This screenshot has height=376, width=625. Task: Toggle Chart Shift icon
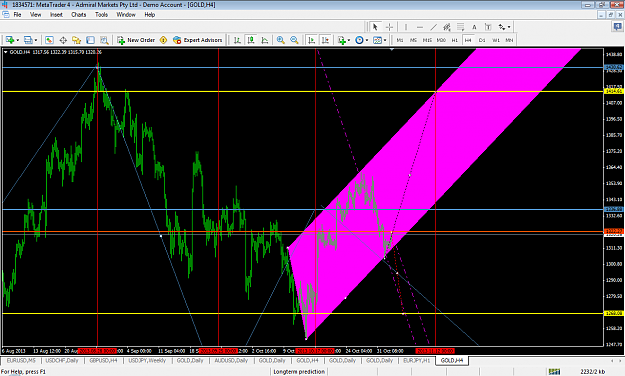325,40
